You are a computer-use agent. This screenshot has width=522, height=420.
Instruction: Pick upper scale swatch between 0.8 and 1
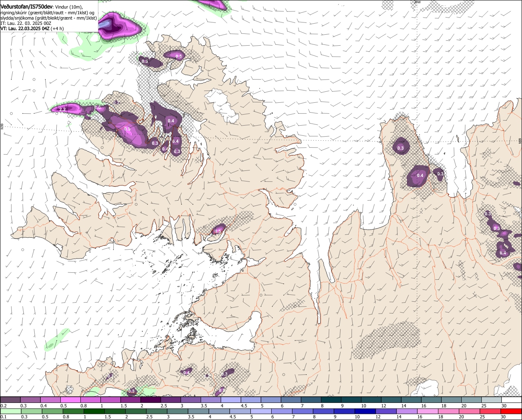(90, 400)
